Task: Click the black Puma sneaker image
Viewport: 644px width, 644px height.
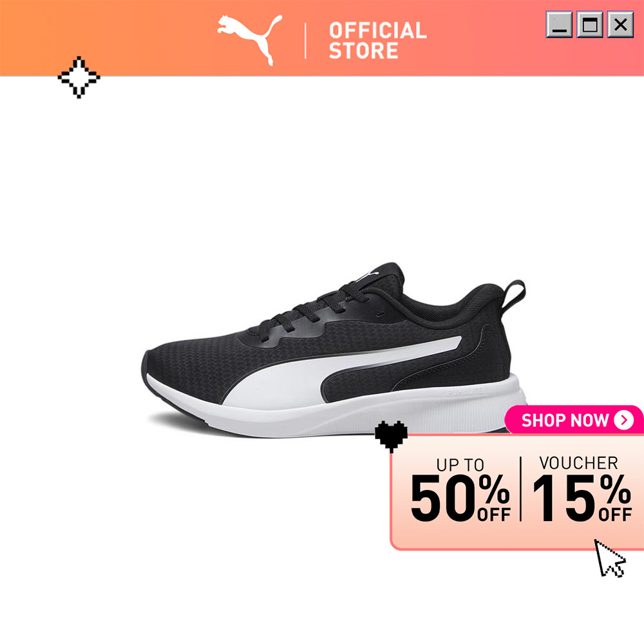Action: (334, 350)
